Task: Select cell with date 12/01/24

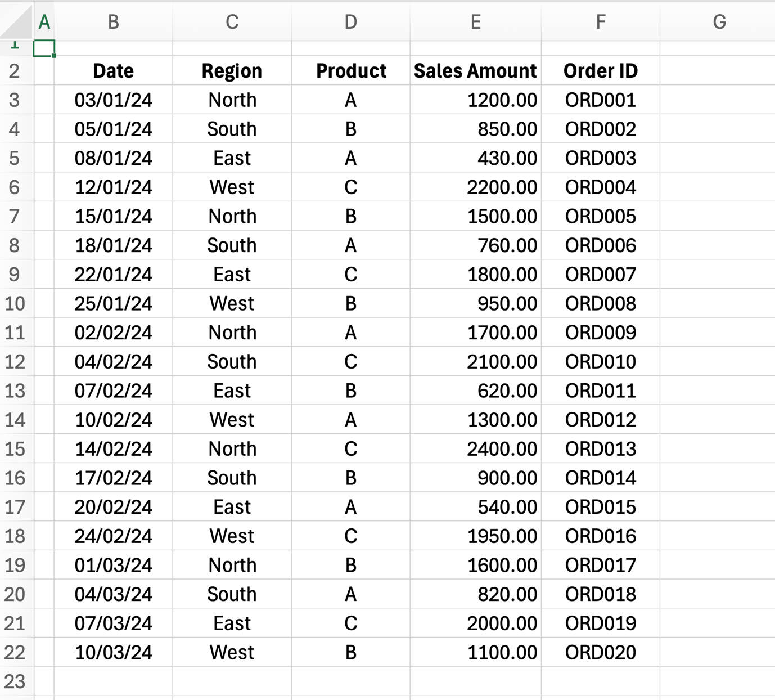Action: pos(113,187)
